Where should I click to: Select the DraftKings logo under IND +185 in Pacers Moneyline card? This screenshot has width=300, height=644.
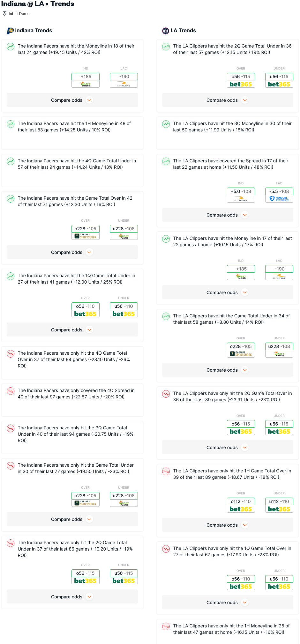pos(86,84)
